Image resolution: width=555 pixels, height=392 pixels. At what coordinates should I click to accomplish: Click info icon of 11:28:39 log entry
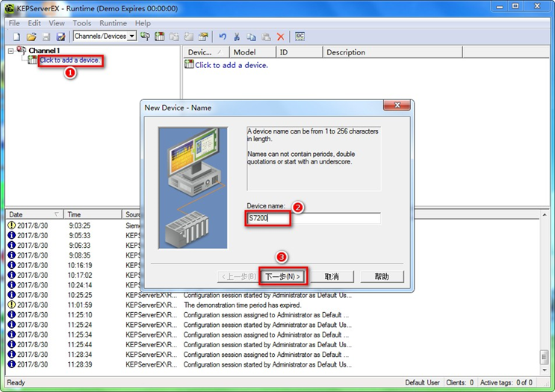[x=12, y=364]
